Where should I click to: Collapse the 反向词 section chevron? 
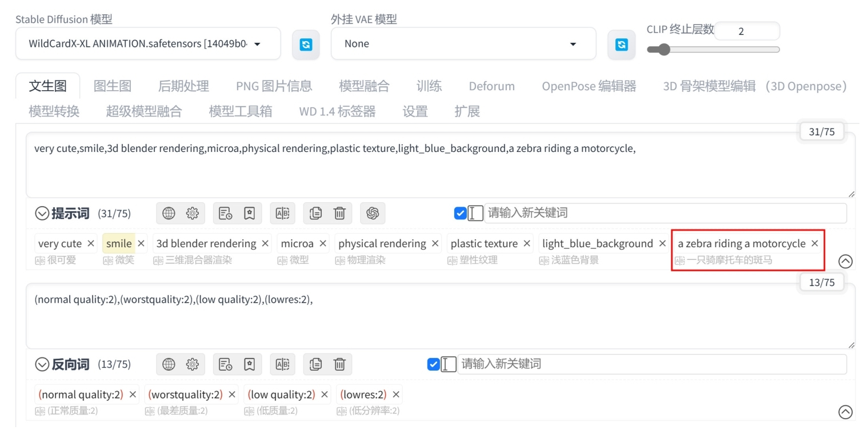click(x=42, y=364)
